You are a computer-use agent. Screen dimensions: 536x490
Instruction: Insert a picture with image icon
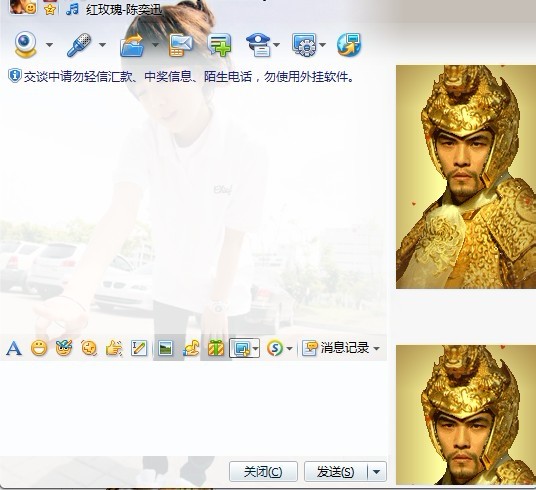[x=166, y=348]
